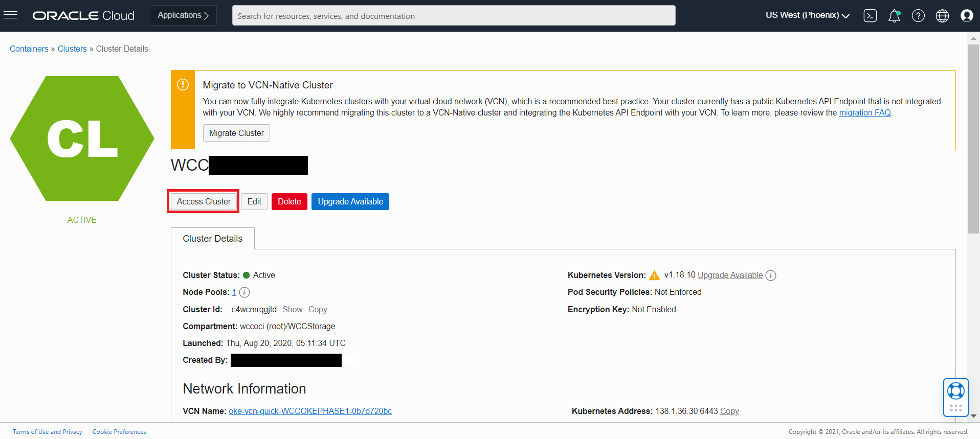The image size is (980, 439).
Task: Open the Node Pools count link
Action: (234, 292)
